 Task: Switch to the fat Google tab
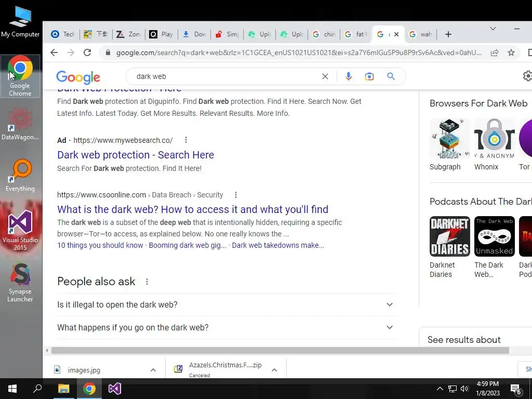click(x=356, y=34)
